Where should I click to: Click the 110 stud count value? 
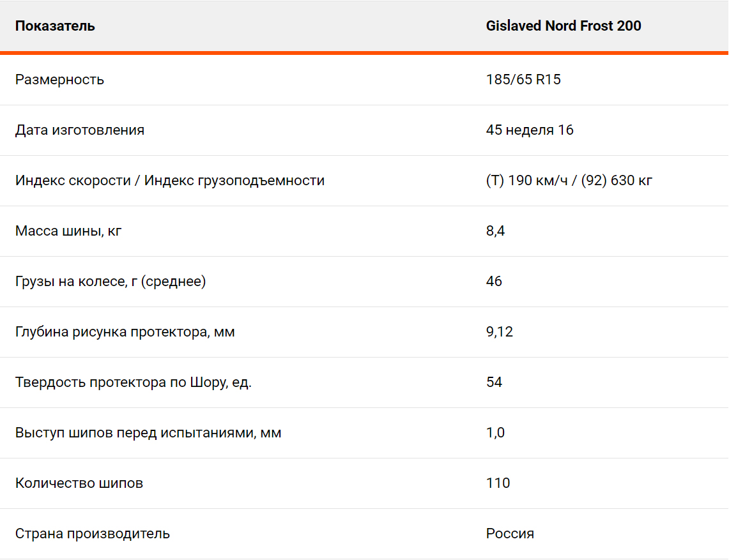[x=498, y=483]
